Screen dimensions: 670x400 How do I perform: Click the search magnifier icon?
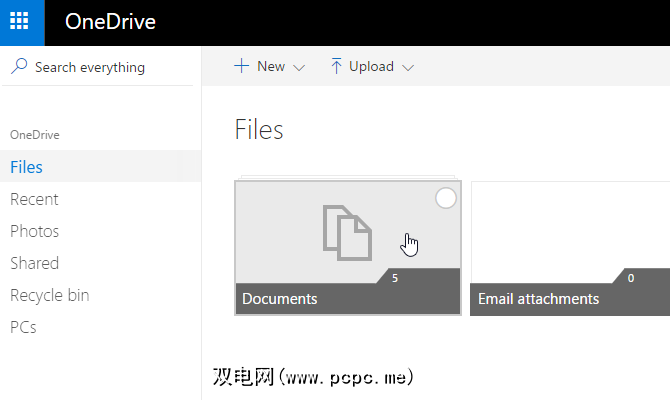(x=19, y=67)
